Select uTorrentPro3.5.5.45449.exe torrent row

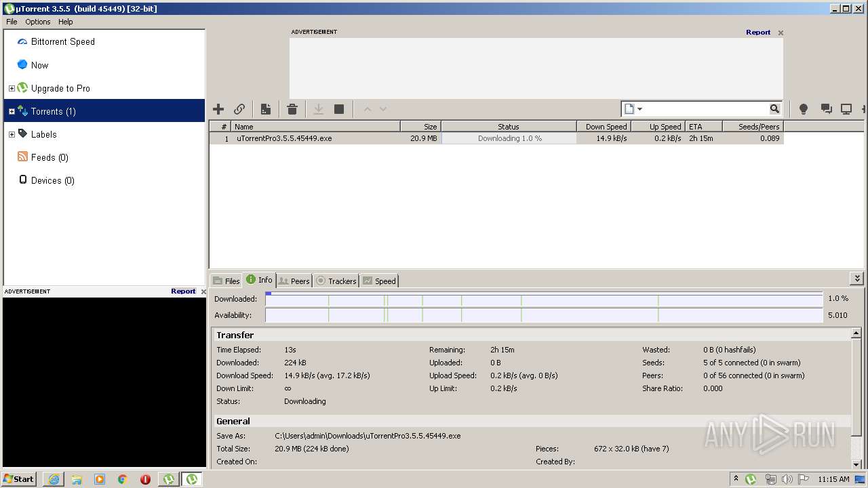click(x=496, y=138)
